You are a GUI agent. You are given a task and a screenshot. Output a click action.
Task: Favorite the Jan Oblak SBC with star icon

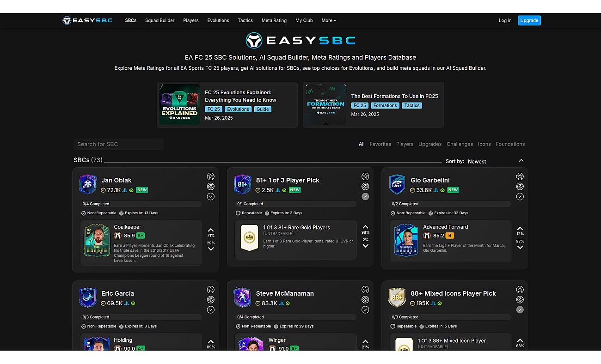click(x=211, y=176)
